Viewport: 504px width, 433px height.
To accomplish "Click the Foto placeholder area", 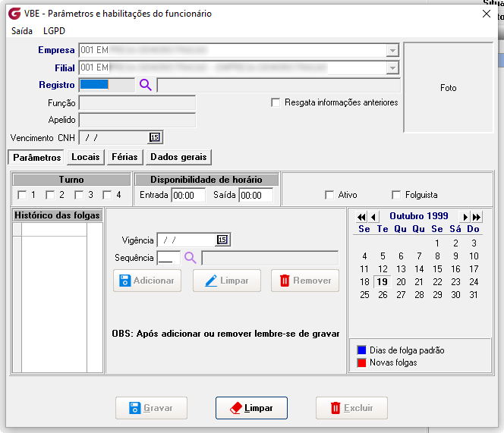I will click(448, 87).
